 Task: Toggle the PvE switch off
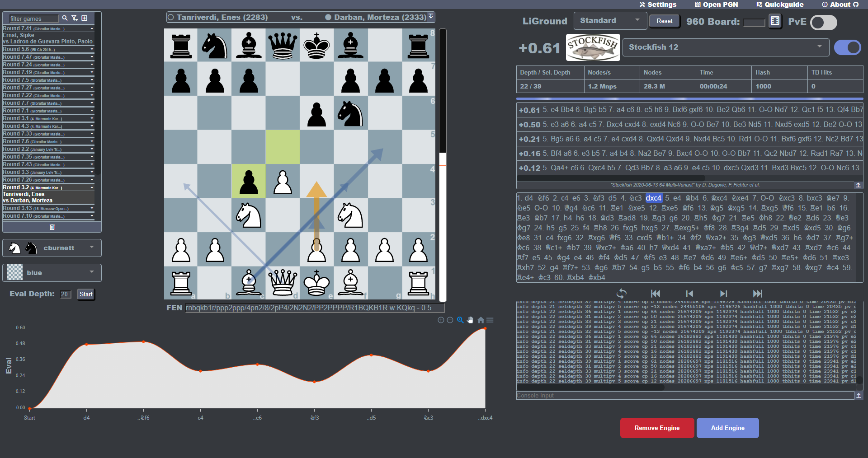823,22
